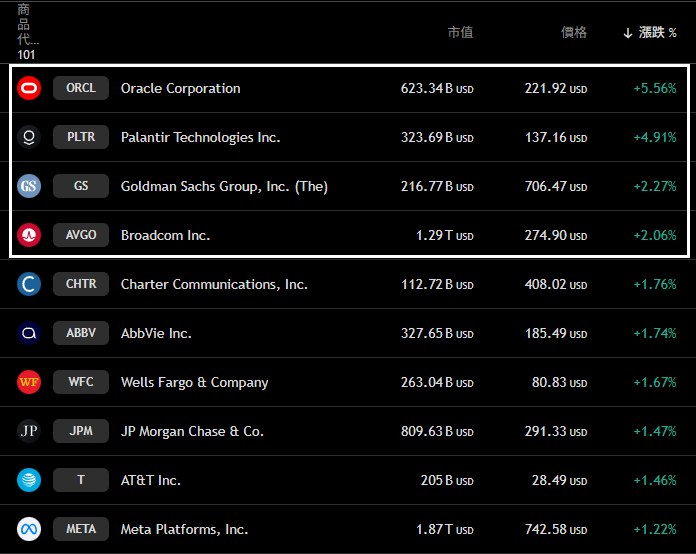Select the AVGO ticker badge
The image size is (696, 554).
click(x=81, y=235)
